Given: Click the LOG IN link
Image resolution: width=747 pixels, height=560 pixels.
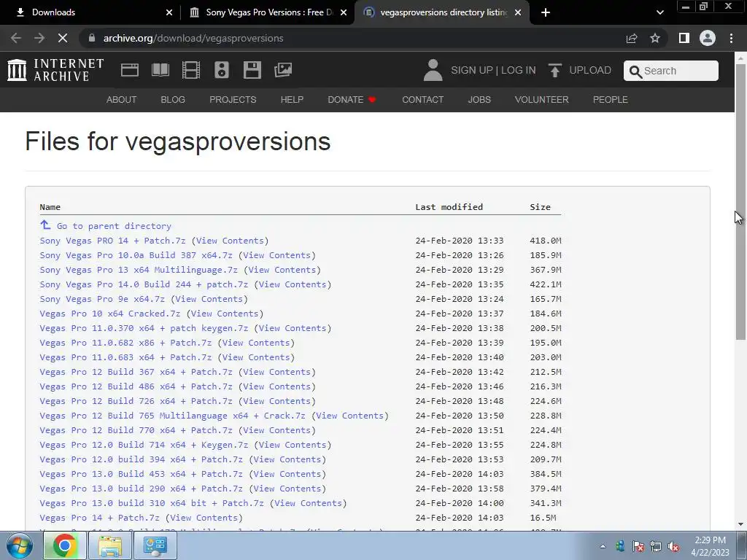Looking at the screenshot, I should [519, 70].
